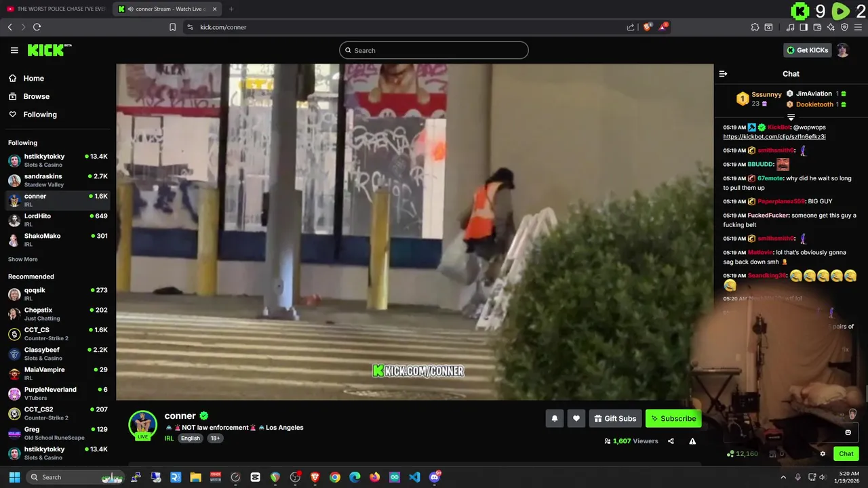Open Classybeef Slots & Casino channel

(58, 354)
